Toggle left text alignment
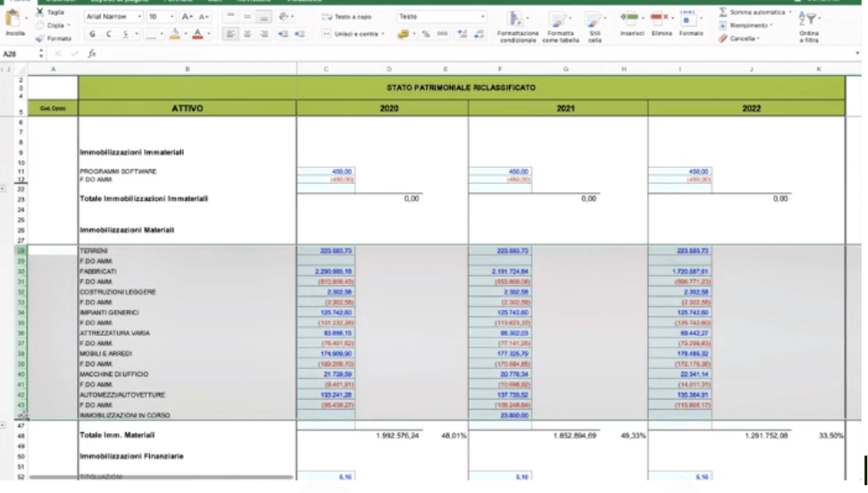Image resolution: width=868 pixels, height=493 pixels. (x=229, y=34)
